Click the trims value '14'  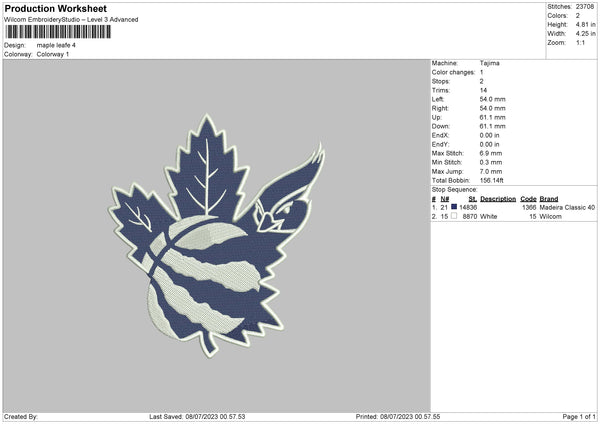(483, 90)
